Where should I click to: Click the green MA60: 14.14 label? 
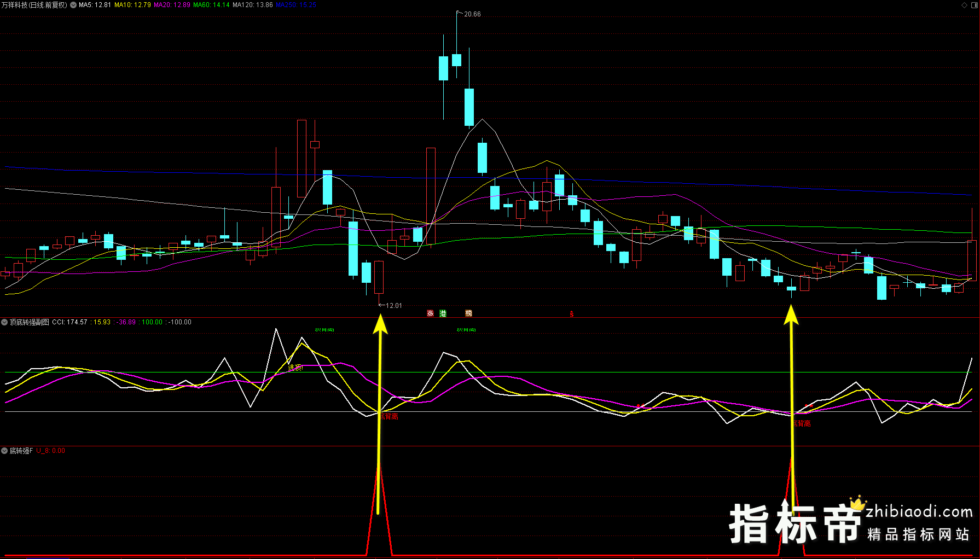[x=211, y=5]
